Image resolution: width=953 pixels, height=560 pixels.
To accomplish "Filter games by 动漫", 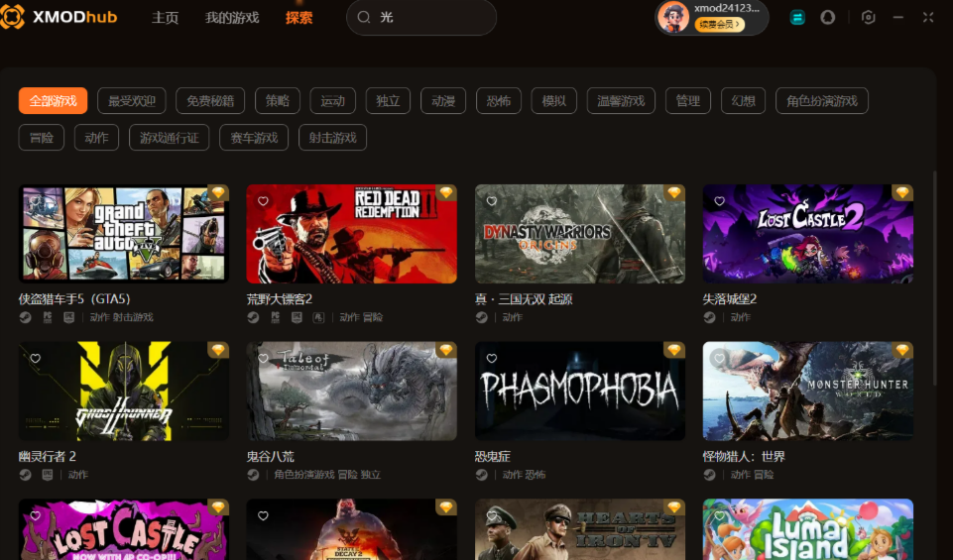I will pos(443,101).
